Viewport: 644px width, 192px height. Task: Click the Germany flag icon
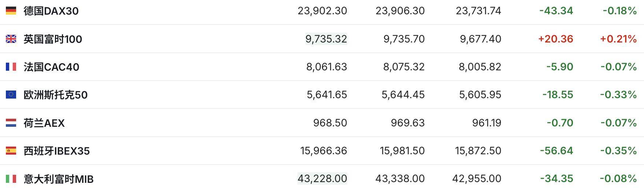tap(11, 11)
